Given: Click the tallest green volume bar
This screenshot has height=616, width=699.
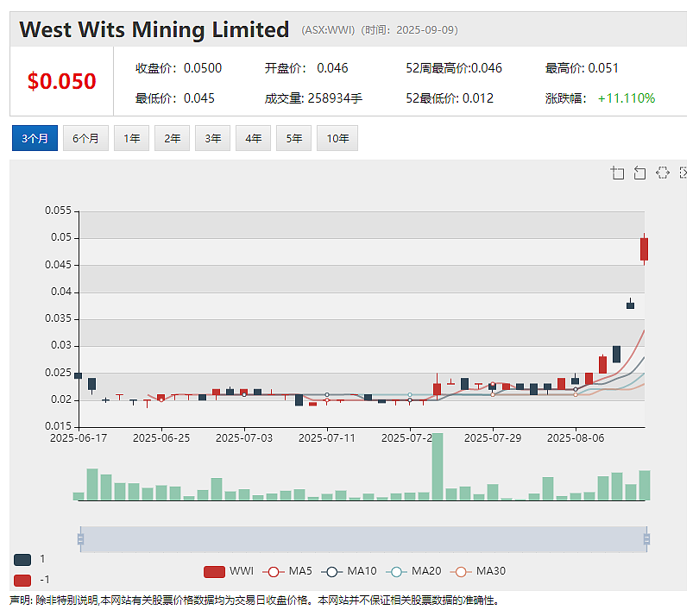Looking at the screenshot, I should click(x=438, y=466).
